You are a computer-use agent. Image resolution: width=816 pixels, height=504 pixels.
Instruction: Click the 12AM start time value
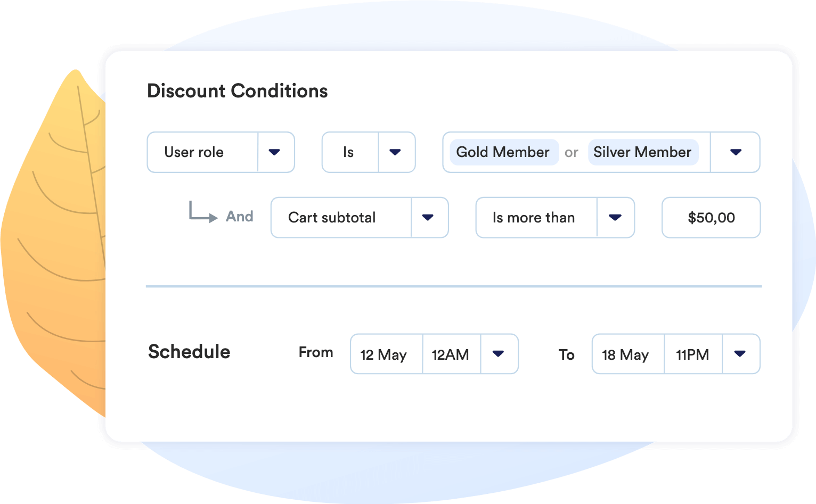(x=450, y=354)
